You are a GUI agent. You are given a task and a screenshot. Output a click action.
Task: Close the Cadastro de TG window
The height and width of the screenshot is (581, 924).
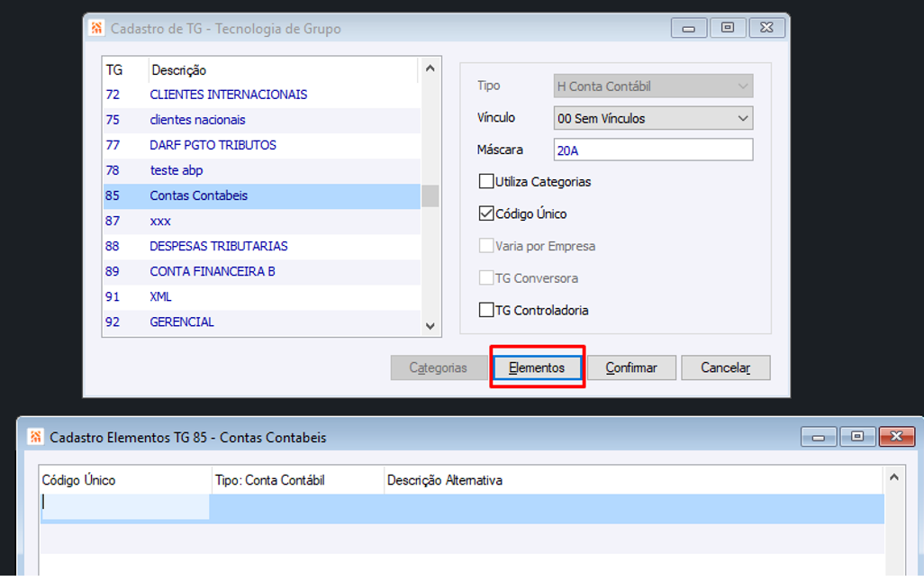pos(766,28)
